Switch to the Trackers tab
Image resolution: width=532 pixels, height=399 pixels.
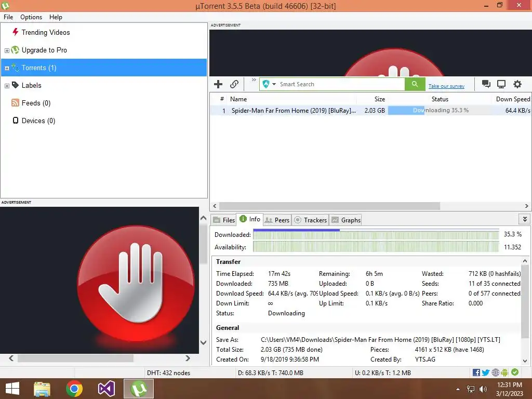coord(310,220)
